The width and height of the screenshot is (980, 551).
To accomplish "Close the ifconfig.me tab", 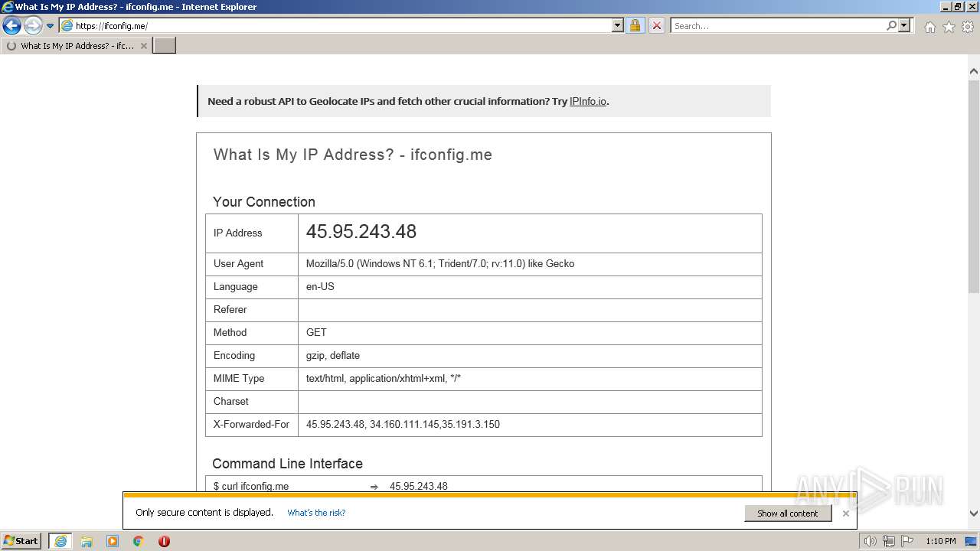I will pyautogui.click(x=143, y=46).
